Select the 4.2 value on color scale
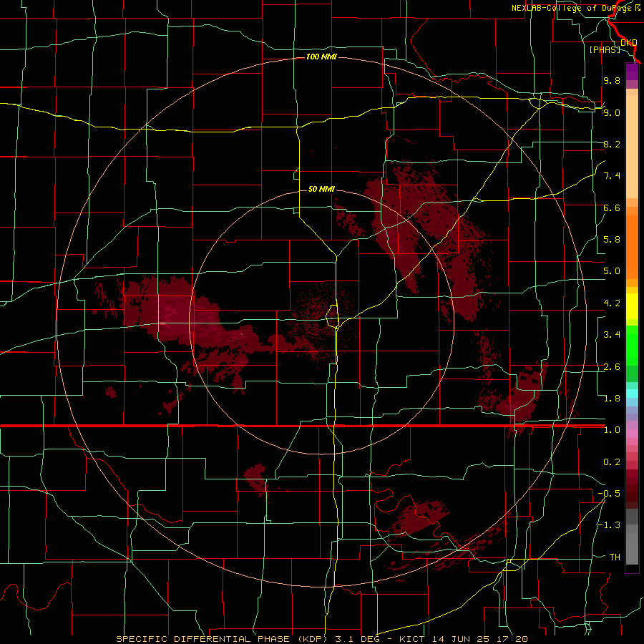Screen dimensions: 644x644 coord(612,303)
